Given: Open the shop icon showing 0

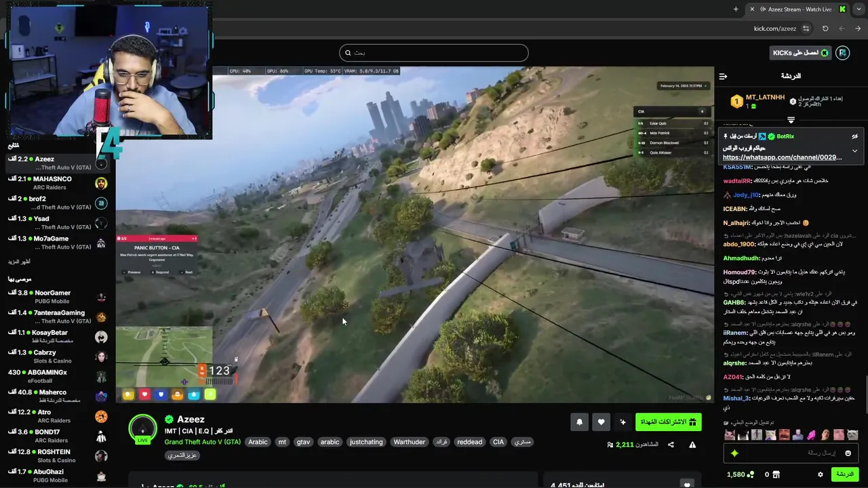Looking at the screenshot, I should click(x=772, y=474).
